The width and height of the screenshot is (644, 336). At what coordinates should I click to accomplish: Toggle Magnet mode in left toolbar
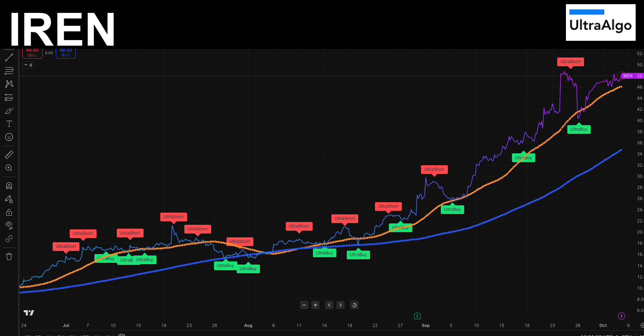click(9, 186)
